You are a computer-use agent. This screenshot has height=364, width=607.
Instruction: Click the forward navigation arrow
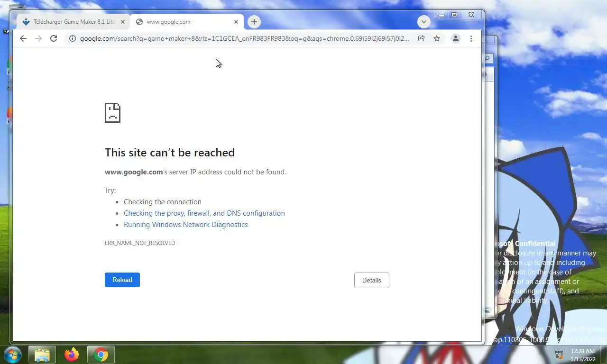point(38,38)
